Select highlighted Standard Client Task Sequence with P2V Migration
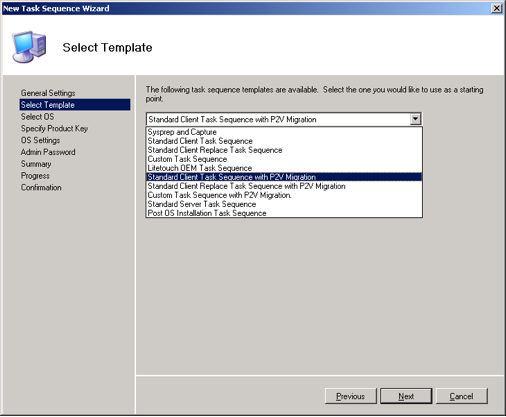Viewport: 506px width, 417px height. point(284,177)
